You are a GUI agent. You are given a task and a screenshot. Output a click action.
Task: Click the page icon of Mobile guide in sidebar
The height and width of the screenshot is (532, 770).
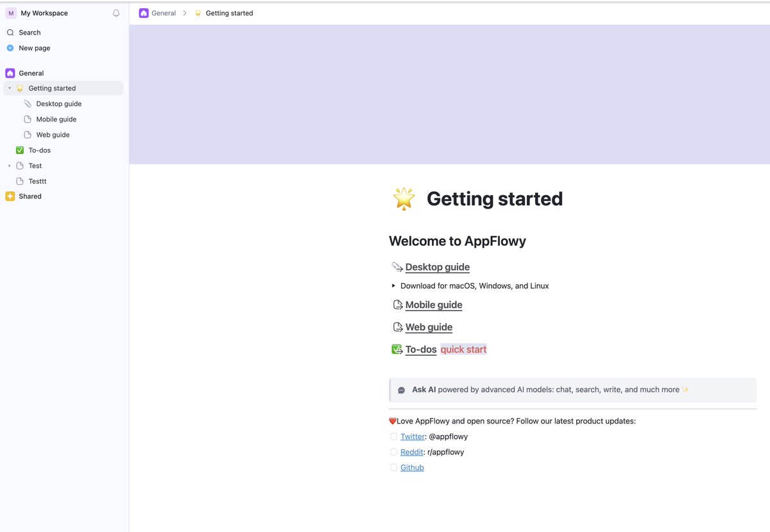(28, 119)
